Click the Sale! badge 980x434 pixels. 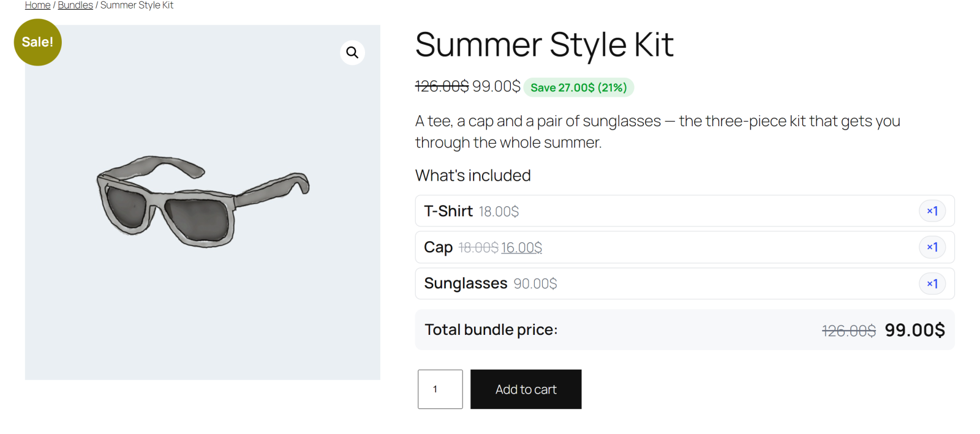[38, 42]
